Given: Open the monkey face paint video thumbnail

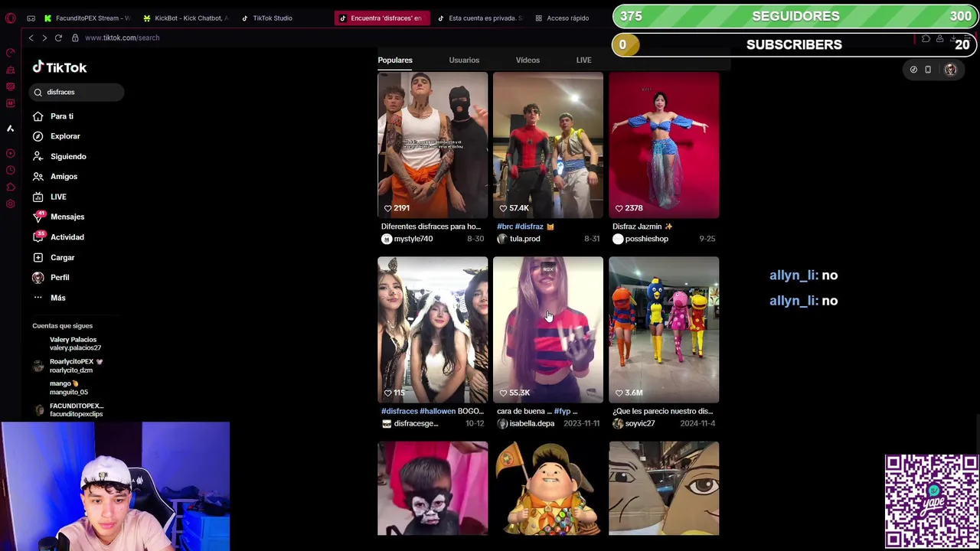Looking at the screenshot, I should click(433, 488).
